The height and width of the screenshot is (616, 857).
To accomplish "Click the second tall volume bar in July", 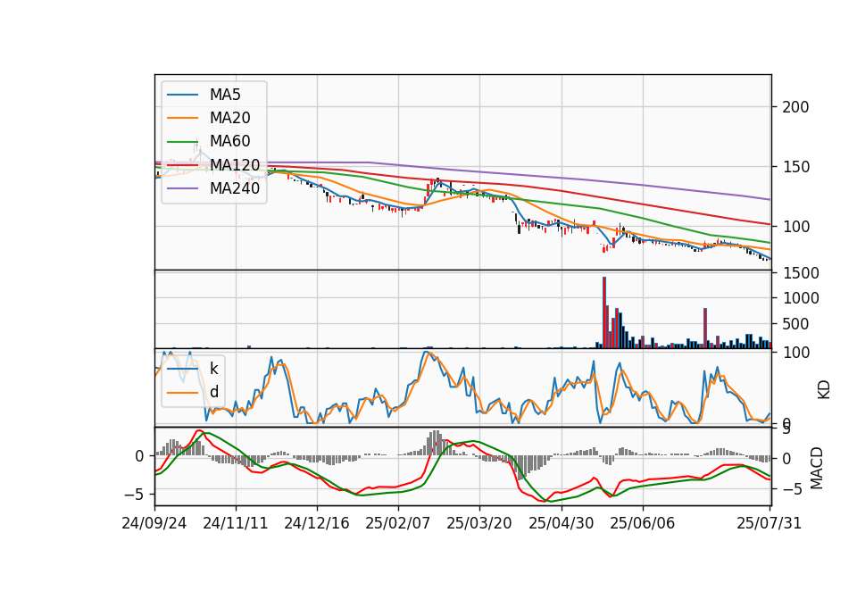I will click(x=705, y=328).
